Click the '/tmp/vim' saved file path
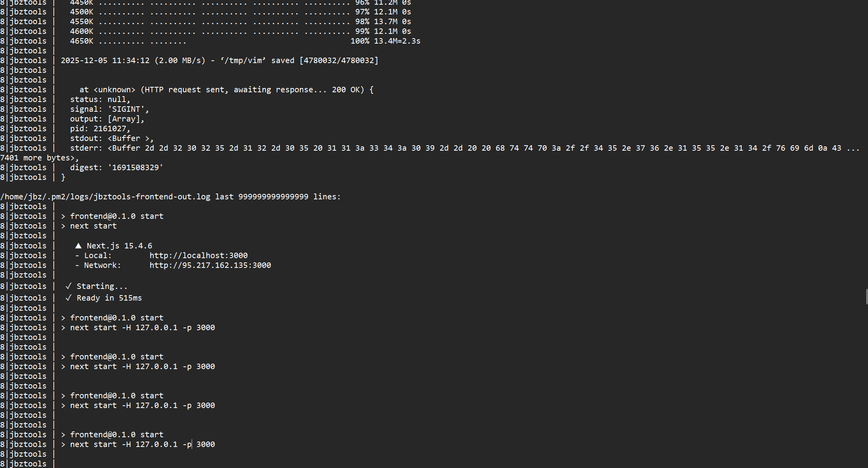 (243, 60)
